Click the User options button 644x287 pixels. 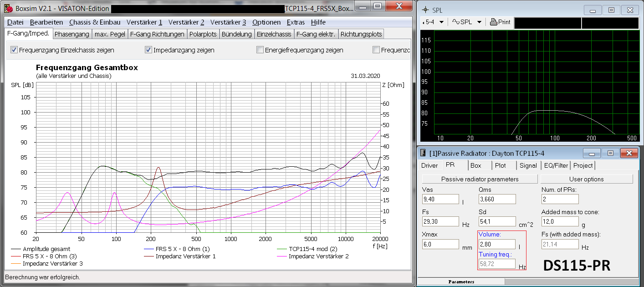587,179
